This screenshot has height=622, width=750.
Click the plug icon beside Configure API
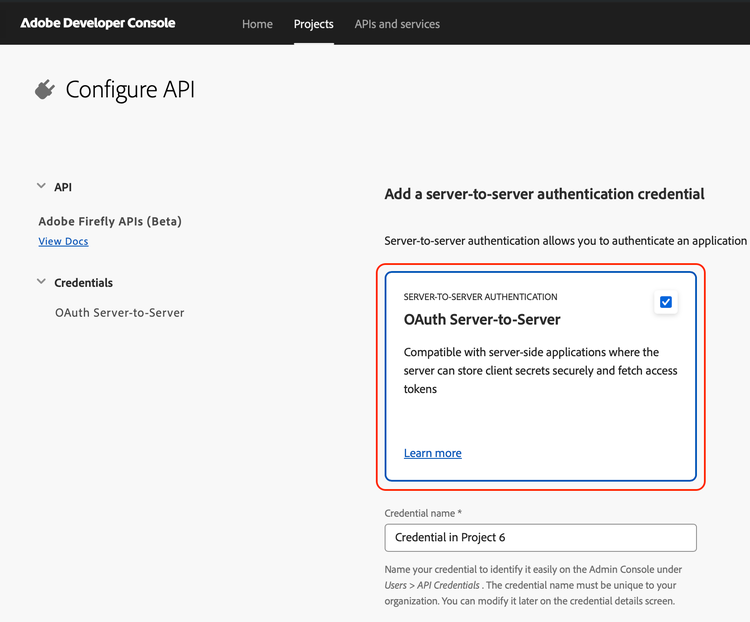(45, 89)
